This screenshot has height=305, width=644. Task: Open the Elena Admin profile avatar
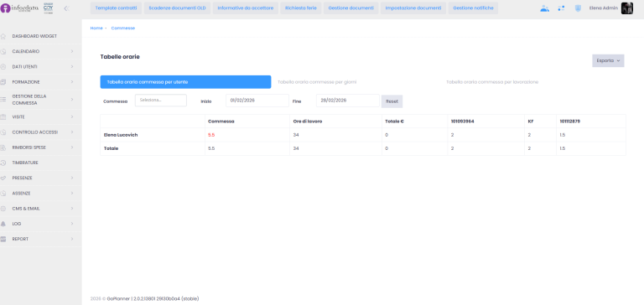click(626, 8)
